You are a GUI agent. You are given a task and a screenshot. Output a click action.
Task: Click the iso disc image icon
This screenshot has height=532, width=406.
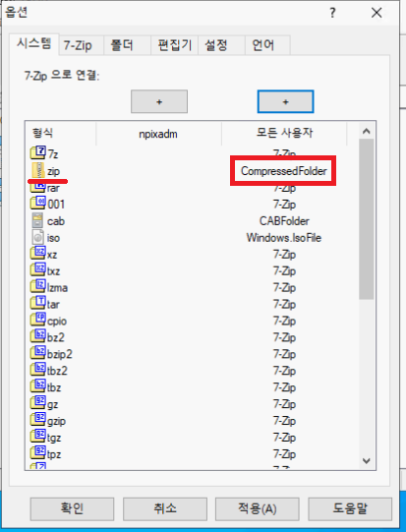click(37, 237)
